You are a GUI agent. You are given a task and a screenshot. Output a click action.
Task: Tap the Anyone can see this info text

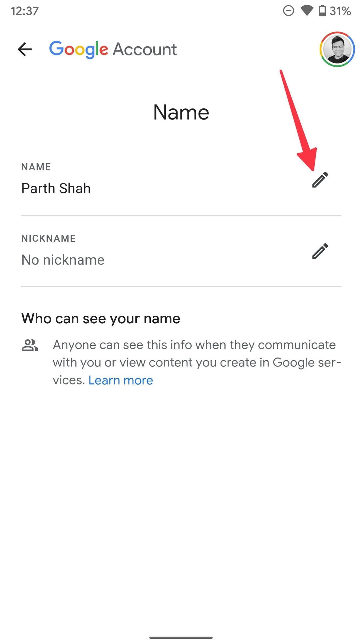tap(197, 363)
